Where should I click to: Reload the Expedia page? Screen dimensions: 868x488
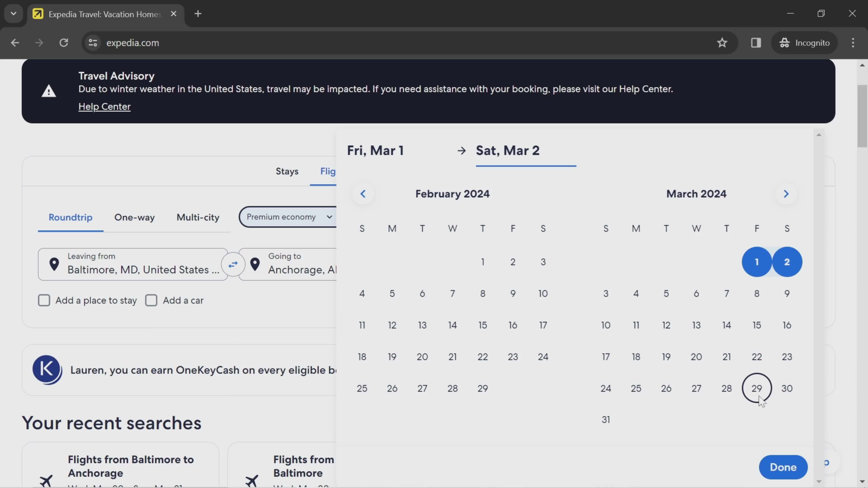(x=64, y=43)
